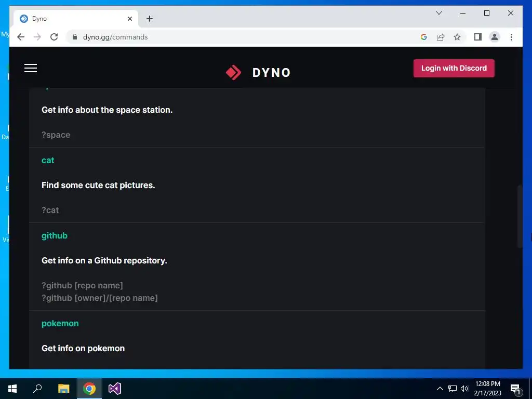Open the tab search dropdown arrow
Viewport: 532px width, 399px height.
(438, 13)
